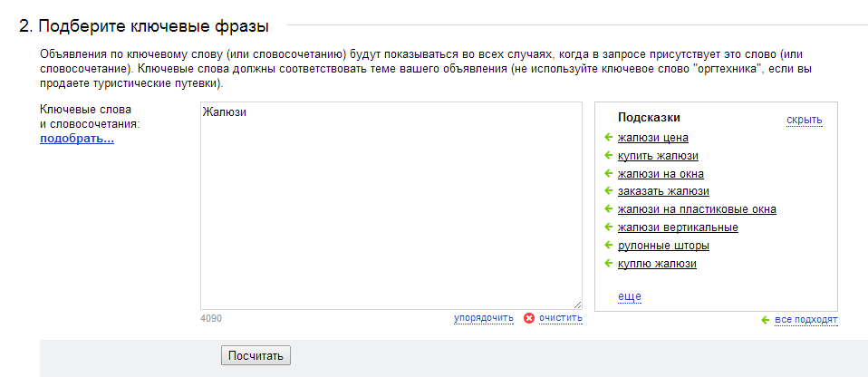Click green arrow beside 'жалюзи цена'

(608, 137)
